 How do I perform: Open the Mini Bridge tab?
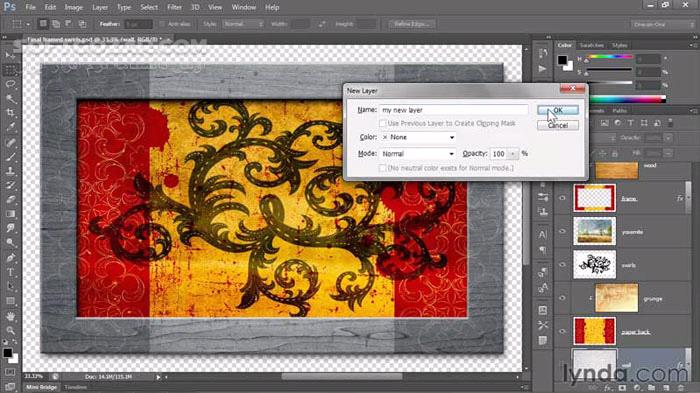[41, 387]
